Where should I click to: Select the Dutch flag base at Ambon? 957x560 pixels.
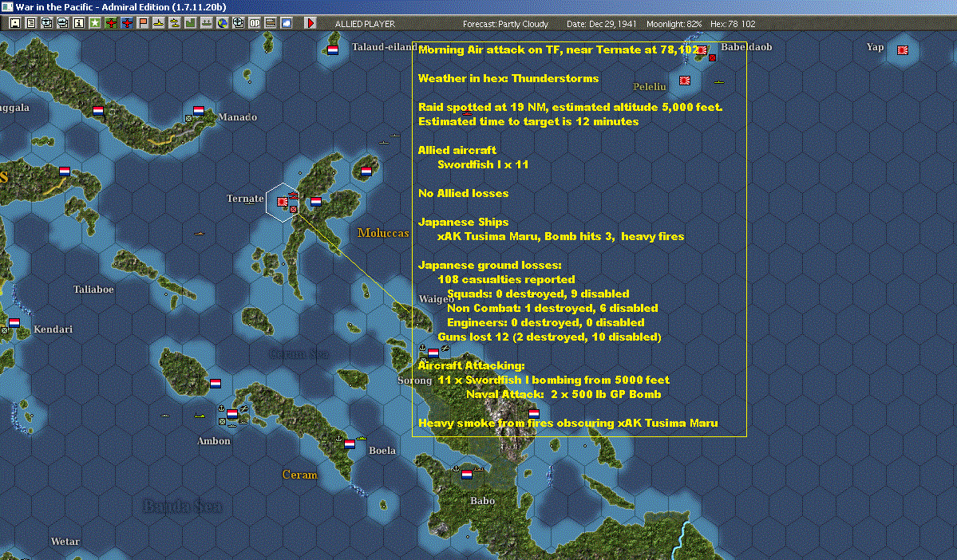232,413
